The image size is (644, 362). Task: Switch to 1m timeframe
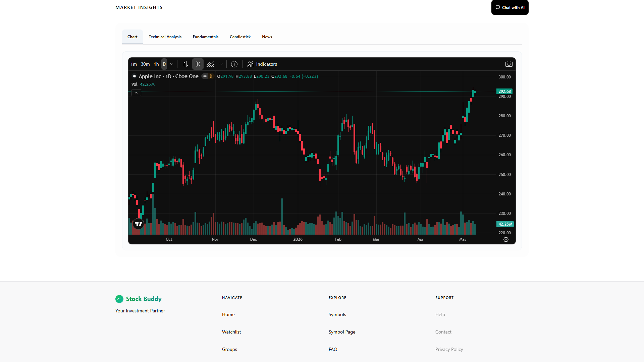tap(133, 64)
